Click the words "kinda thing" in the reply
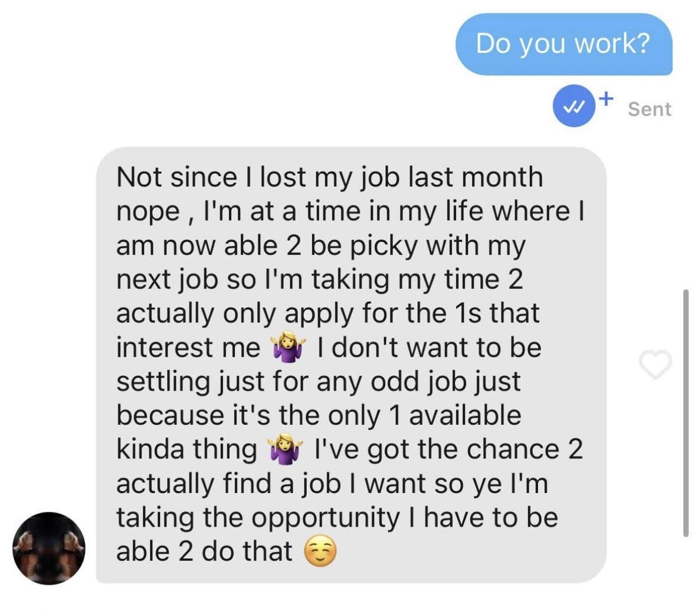The height and width of the screenshot is (616, 694). point(187,449)
